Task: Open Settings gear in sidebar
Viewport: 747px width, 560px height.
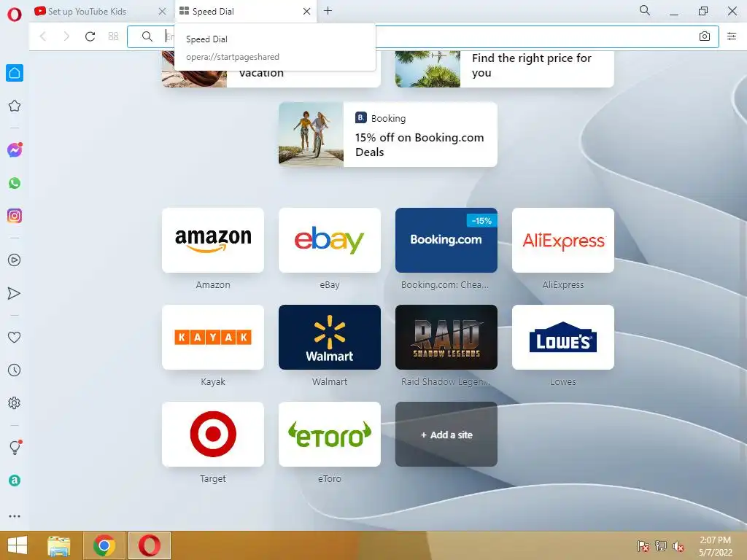Action: [15, 403]
